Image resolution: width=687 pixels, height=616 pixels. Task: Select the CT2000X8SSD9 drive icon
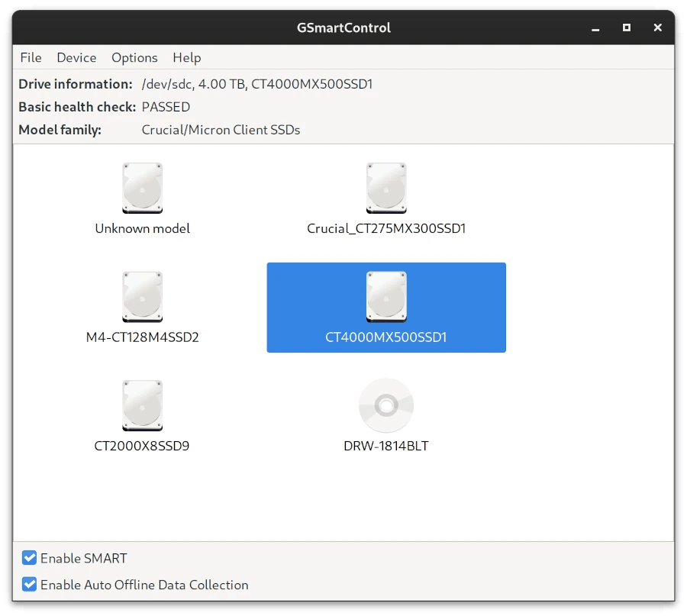click(x=142, y=405)
